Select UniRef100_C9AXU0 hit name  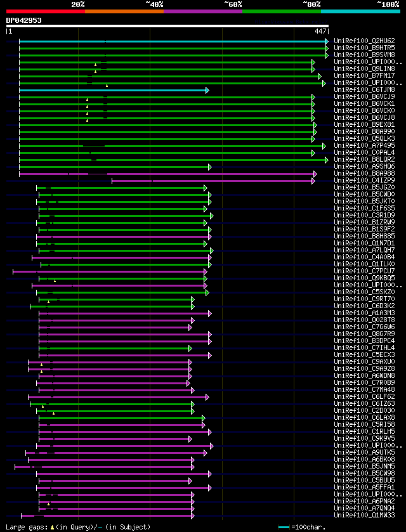pyautogui.click(x=364, y=362)
